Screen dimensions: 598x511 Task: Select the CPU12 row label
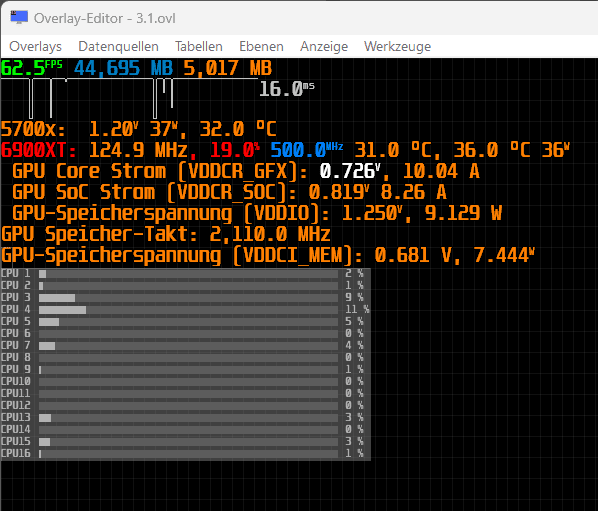point(16,405)
